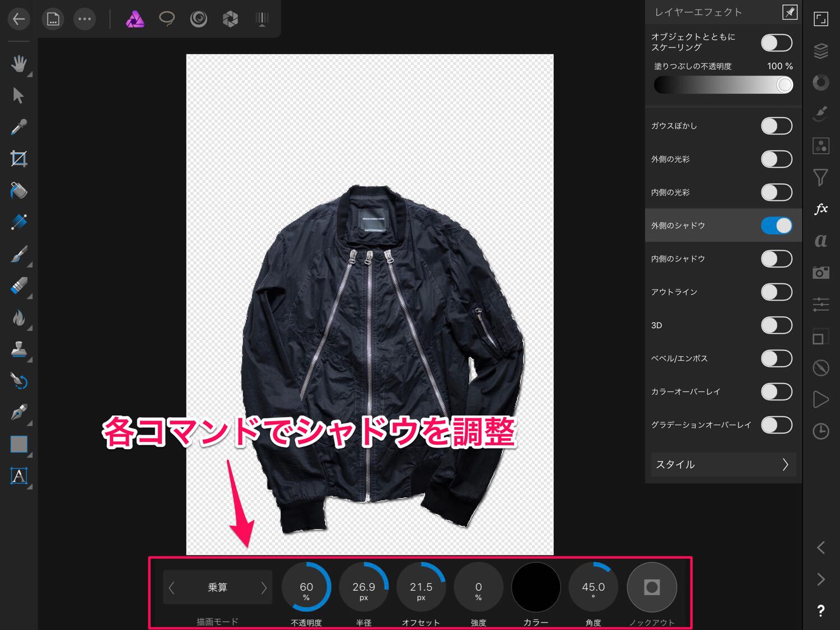Screen dimensions: 840x630
Task: Go back to the home gallery
Action: pyautogui.click(x=18, y=20)
